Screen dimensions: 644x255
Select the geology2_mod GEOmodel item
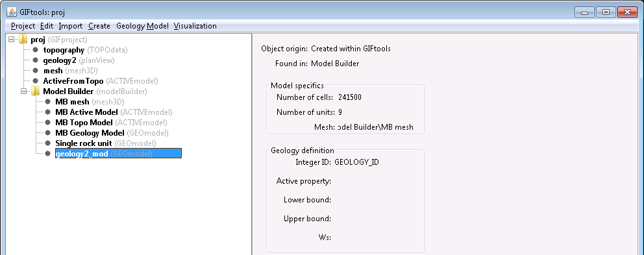[x=118, y=154]
